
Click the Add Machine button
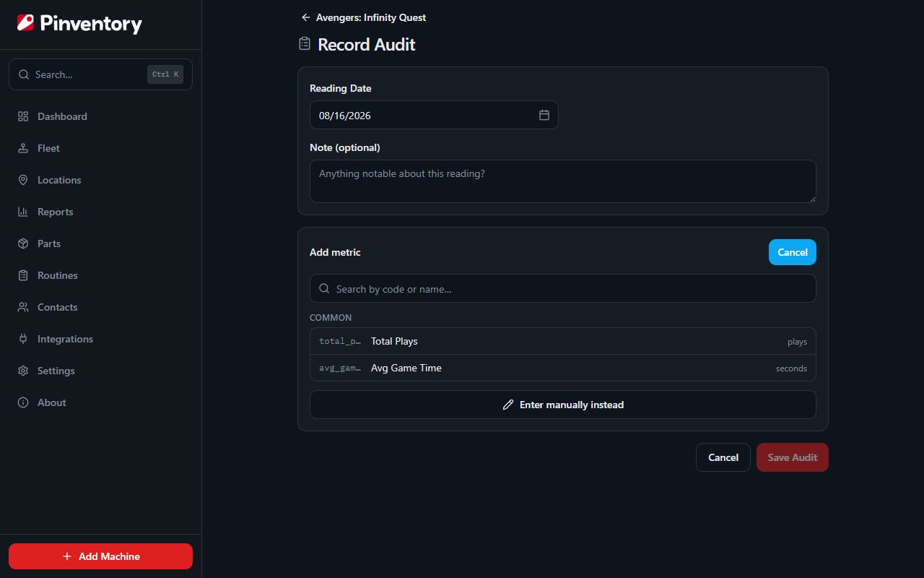click(x=100, y=556)
